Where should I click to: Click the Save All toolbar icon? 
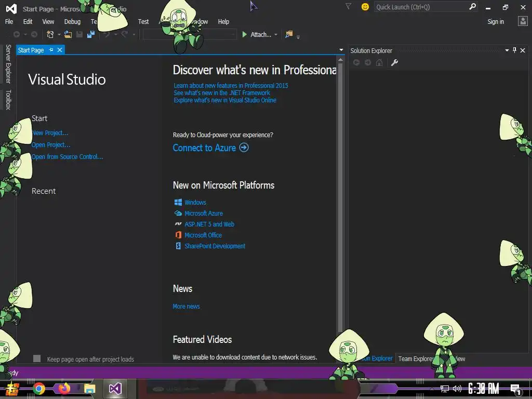point(90,34)
